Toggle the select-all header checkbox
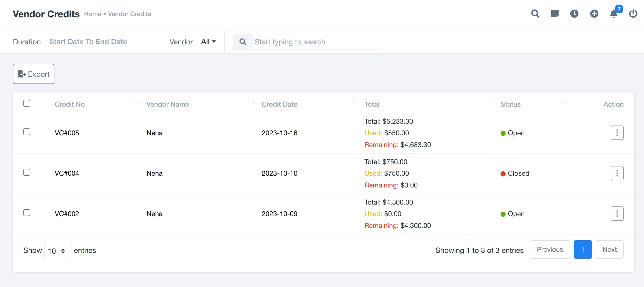Viewport: 644px width, 287px height. (x=27, y=103)
